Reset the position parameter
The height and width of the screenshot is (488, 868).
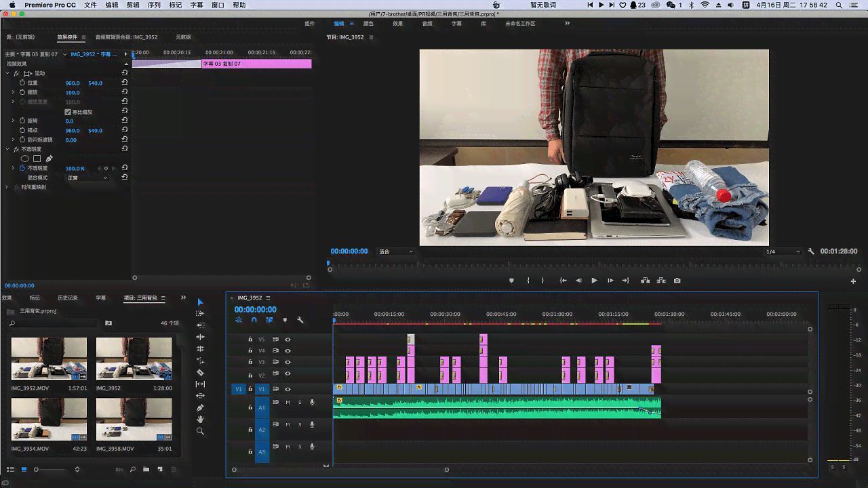125,83
